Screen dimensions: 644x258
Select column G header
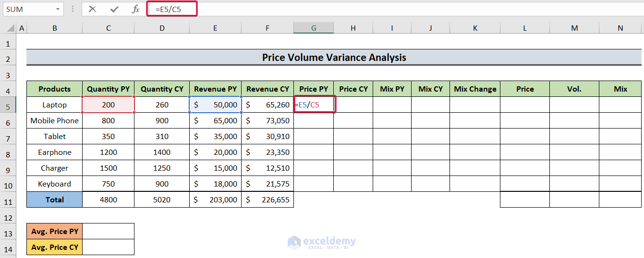point(314,28)
